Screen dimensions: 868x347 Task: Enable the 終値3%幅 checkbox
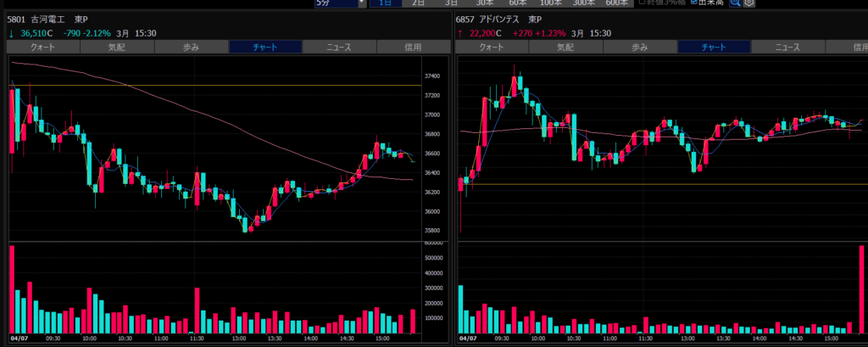(x=642, y=3)
